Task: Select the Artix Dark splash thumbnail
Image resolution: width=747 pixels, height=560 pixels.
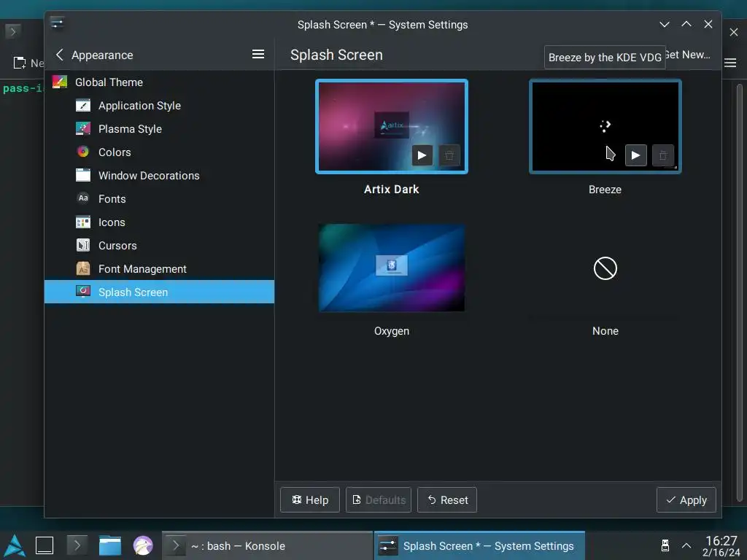Action: click(x=392, y=126)
